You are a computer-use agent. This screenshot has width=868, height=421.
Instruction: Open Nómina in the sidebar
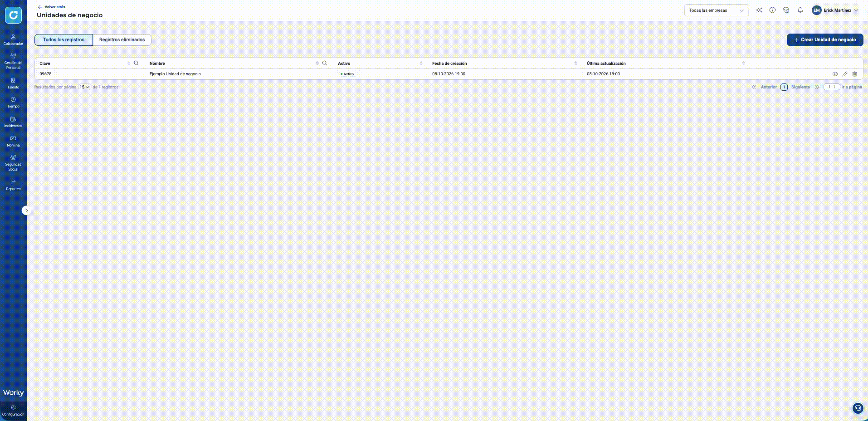point(13,142)
